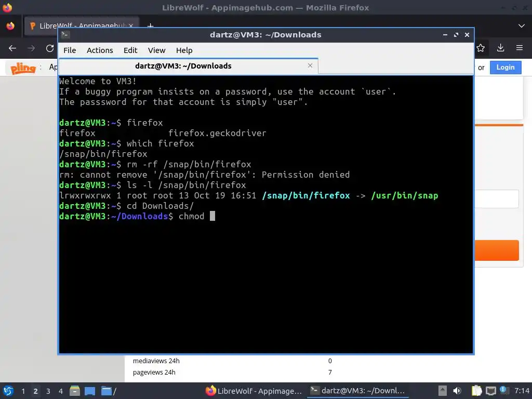Close the LibreWolf Appimagehub browser tab

coord(131,25)
